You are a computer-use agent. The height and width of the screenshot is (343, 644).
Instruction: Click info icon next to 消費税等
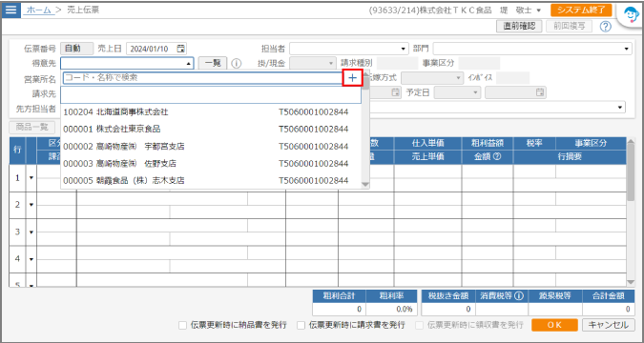point(519,295)
